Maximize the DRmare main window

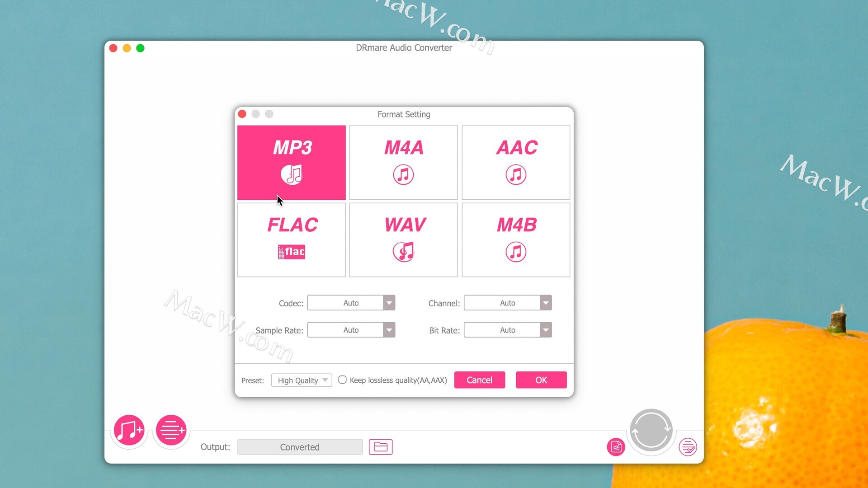click(141, 48)
